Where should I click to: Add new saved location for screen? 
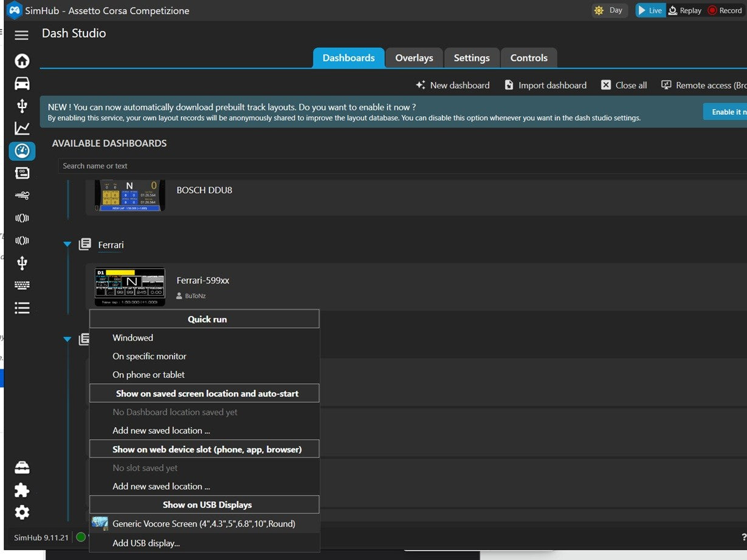(204, 431)
